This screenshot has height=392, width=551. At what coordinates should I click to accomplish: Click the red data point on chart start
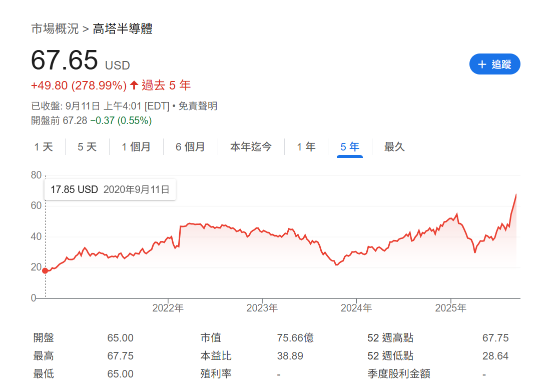pyautogui.click(x=45, y=270)
